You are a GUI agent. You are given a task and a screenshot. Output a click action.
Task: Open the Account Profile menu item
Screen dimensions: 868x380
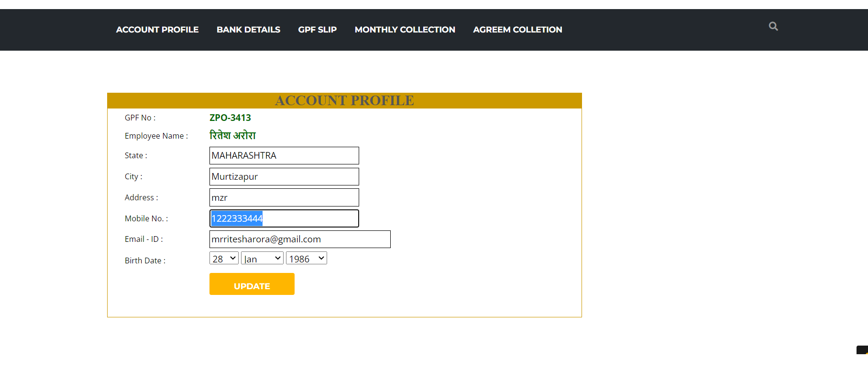point(157,30)
